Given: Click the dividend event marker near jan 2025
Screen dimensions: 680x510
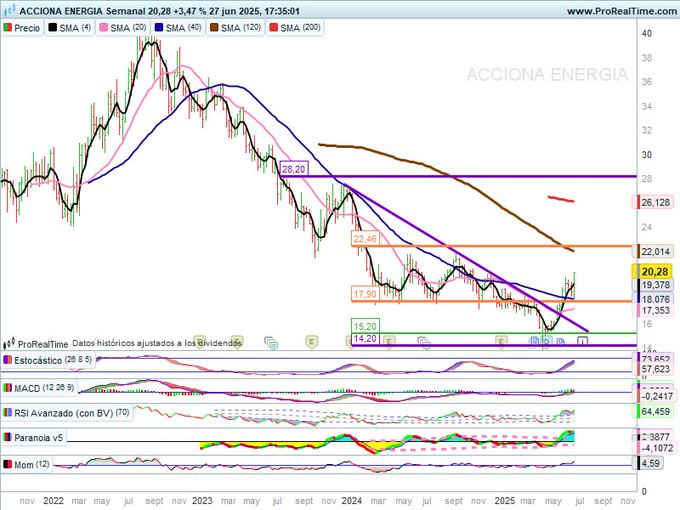Looking at the screenshot, I should 502,342.
